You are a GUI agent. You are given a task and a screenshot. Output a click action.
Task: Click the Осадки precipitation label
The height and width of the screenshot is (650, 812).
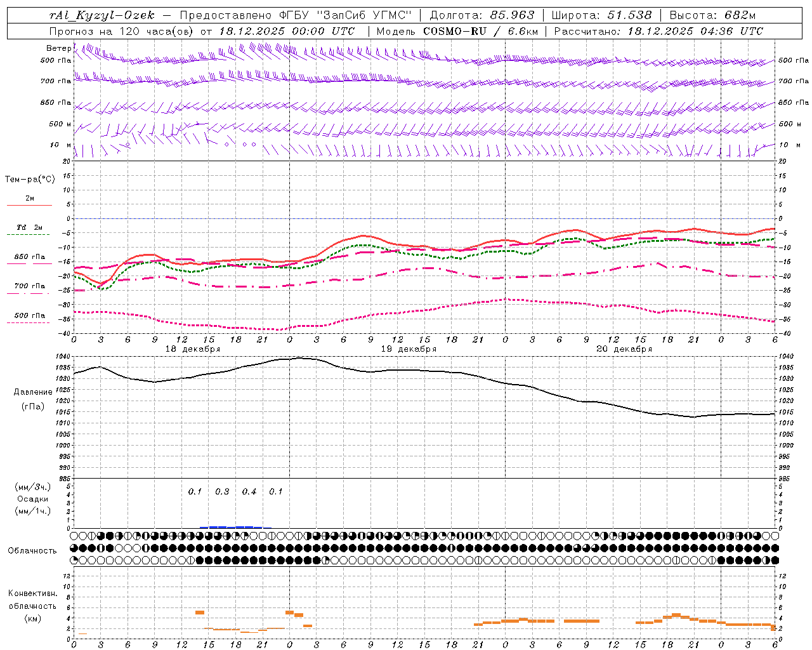pyautogui.click(x=32, y=499)
